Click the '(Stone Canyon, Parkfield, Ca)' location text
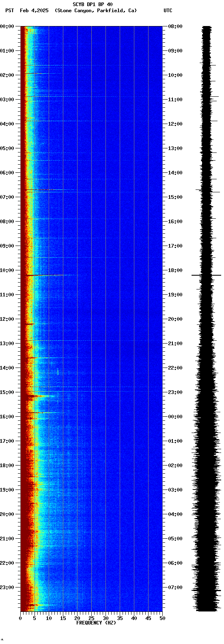 [96, 11]
